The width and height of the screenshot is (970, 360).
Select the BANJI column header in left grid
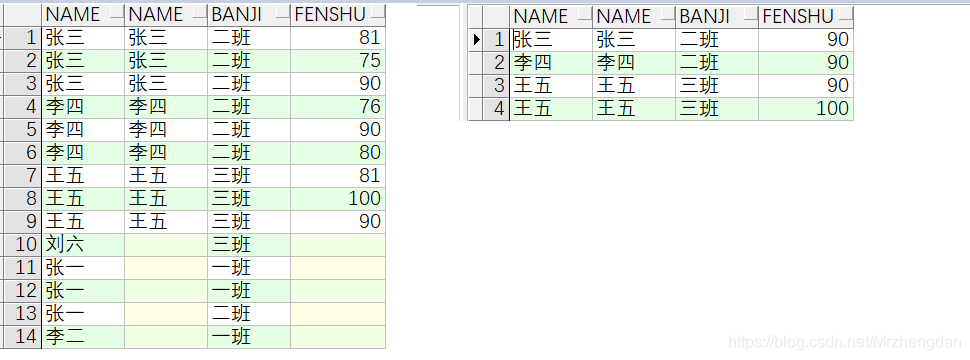click(249, 15)
